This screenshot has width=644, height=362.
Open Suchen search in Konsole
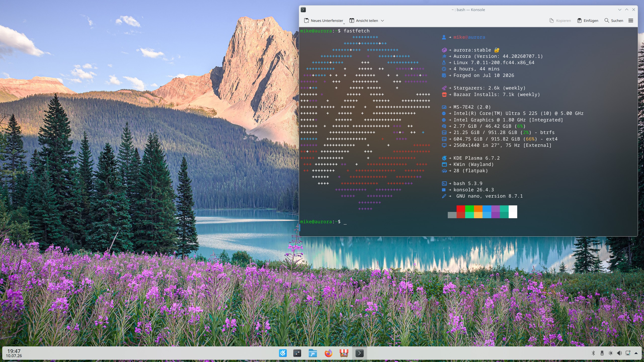[x=614, y=21]
